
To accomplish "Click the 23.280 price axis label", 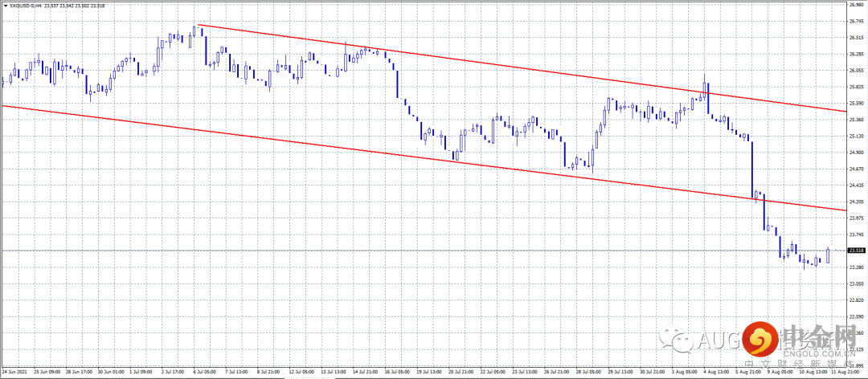I will [857, 267].
